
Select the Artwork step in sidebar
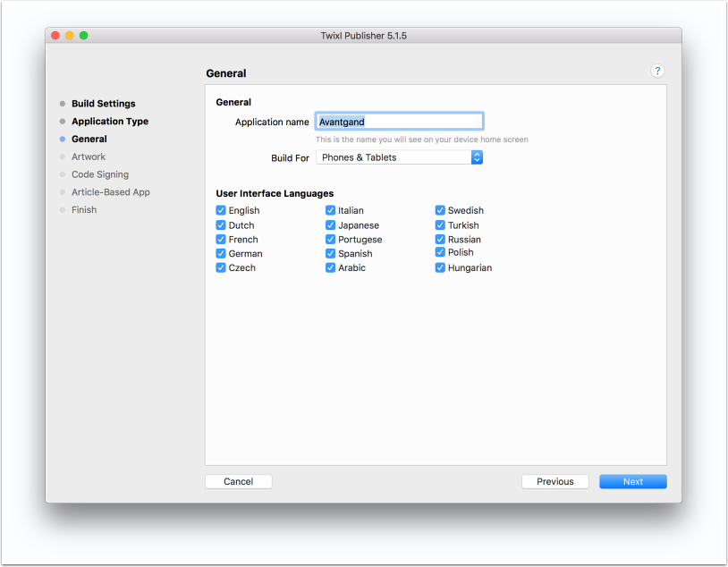pyautogui.click(x=89, y=157)
